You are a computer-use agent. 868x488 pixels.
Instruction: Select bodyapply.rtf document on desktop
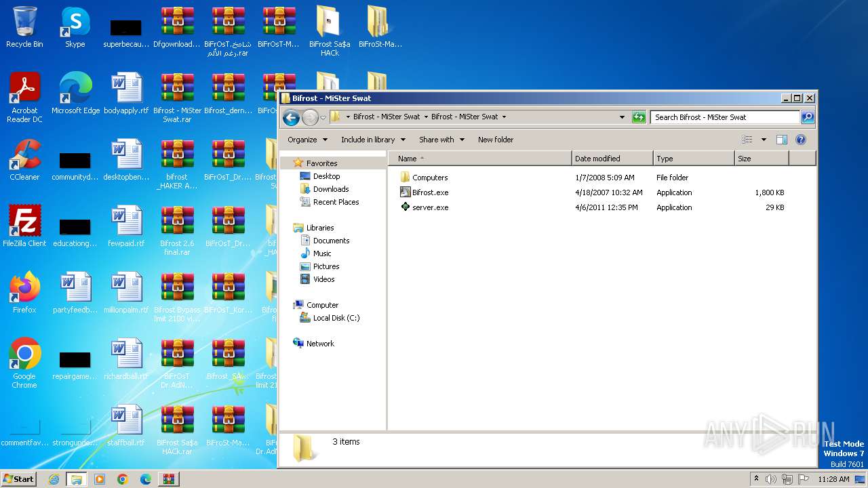[x=126, y=94]
